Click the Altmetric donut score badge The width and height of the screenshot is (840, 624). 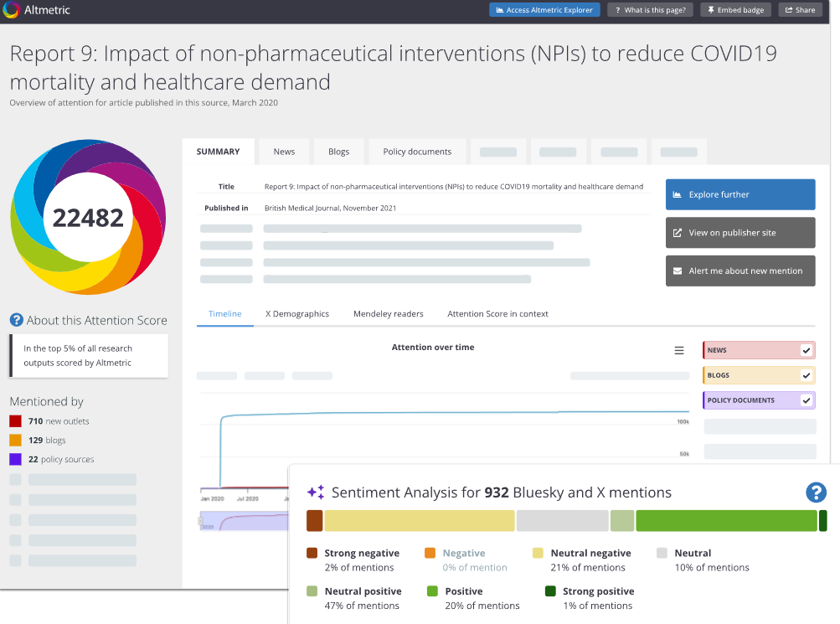point(89,217)
